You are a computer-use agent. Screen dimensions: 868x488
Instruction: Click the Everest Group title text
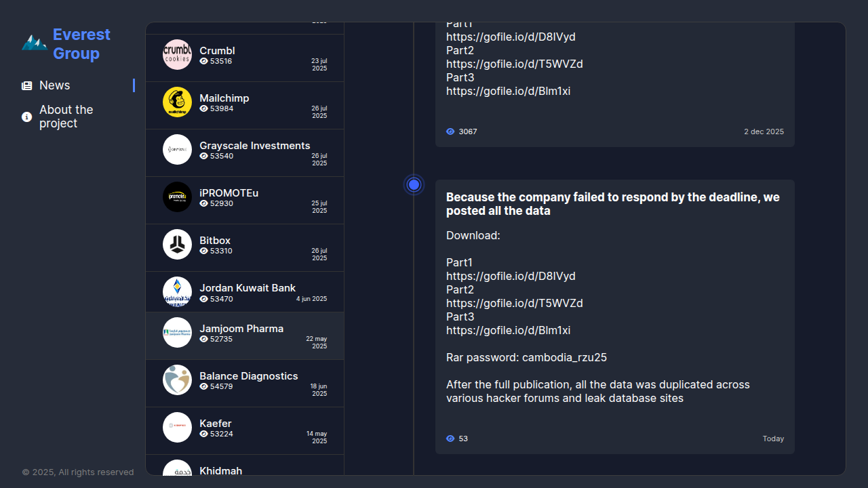pyautogui.click(x=81, y=44)
